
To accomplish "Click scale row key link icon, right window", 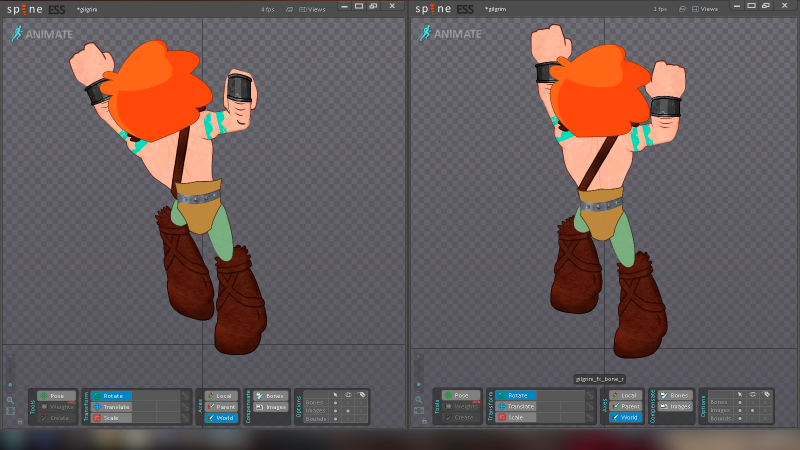I will pos(590,417).
